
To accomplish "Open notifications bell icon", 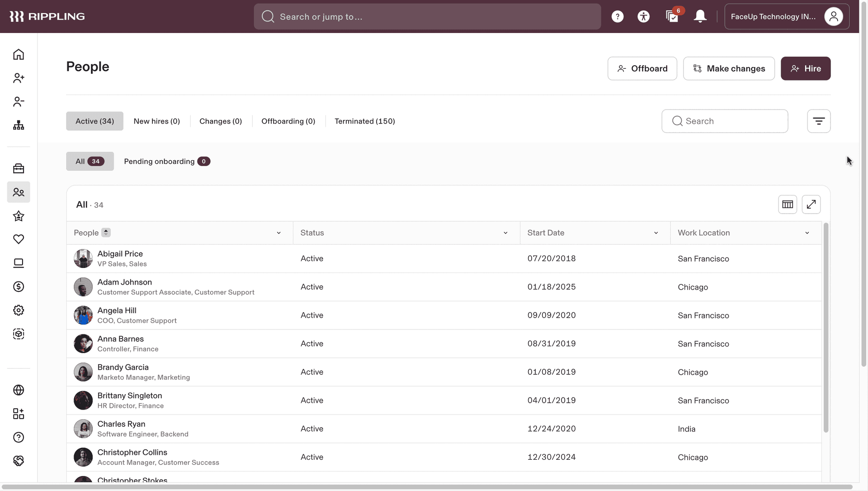I will [700, 17].
